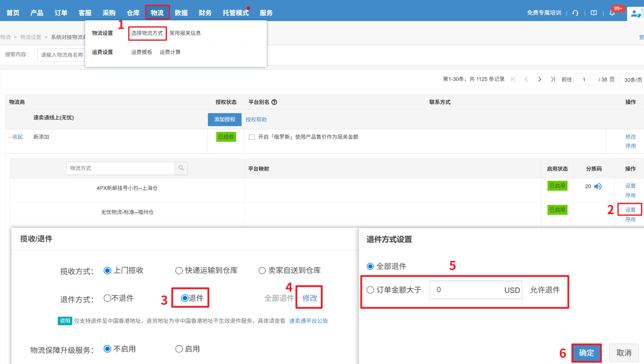The height and width of the screenshot is (364, 644).
Task: Open the help book icon
Action: click(594, 13)
